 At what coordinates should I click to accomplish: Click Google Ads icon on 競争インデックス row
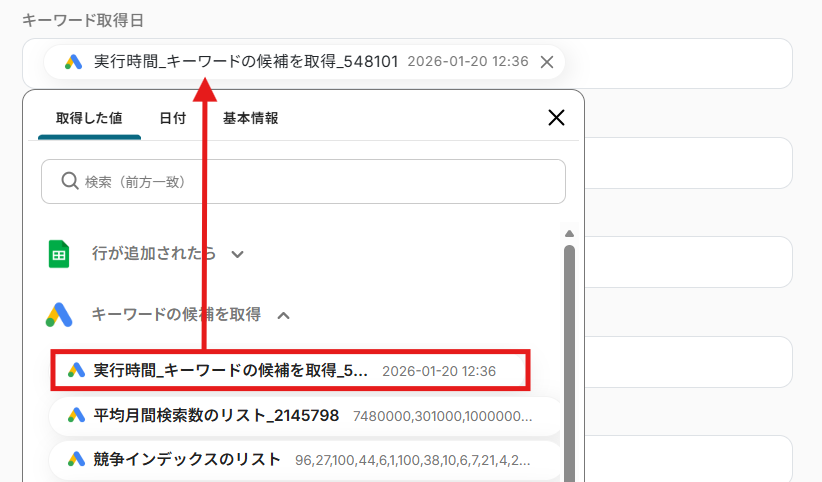pos(77,459)
